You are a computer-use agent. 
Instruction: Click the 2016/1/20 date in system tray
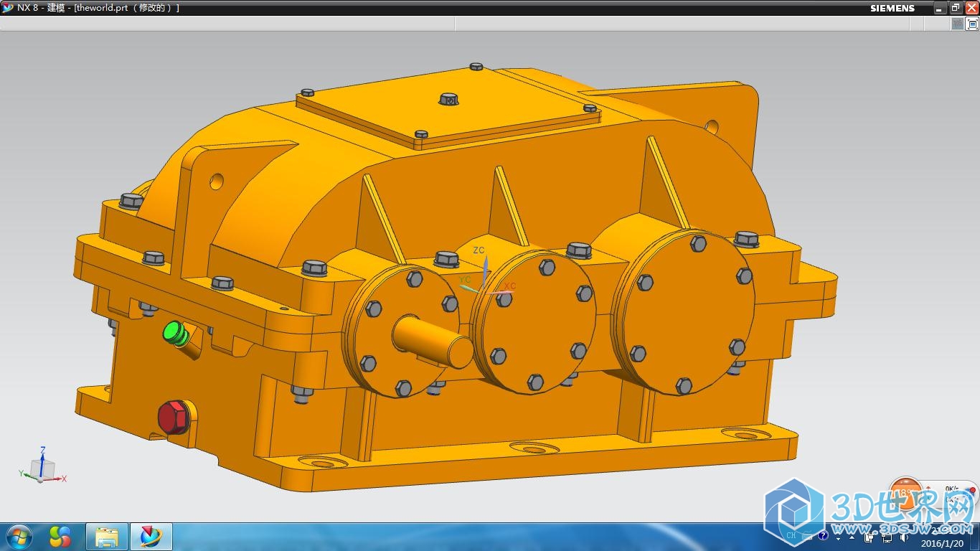943,543
